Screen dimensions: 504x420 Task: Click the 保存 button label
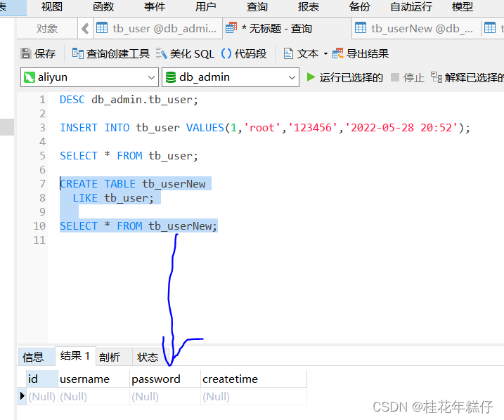[45, 53]
